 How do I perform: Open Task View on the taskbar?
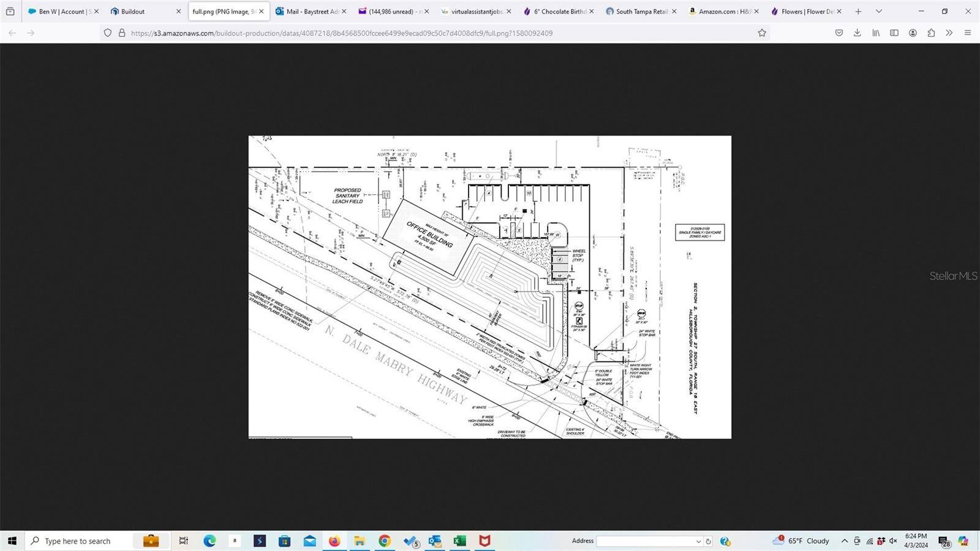(x=183, y=541)
